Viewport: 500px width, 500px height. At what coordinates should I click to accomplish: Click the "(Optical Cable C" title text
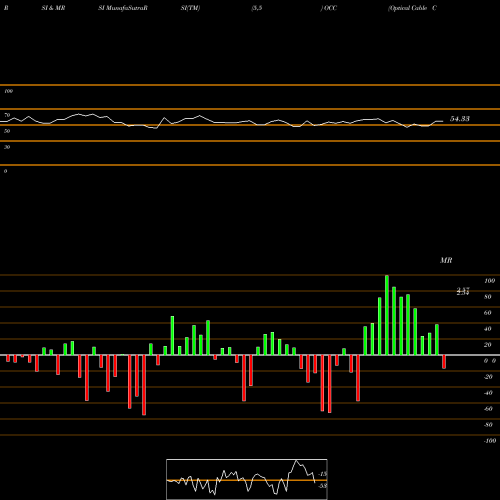tap(412, 8)
